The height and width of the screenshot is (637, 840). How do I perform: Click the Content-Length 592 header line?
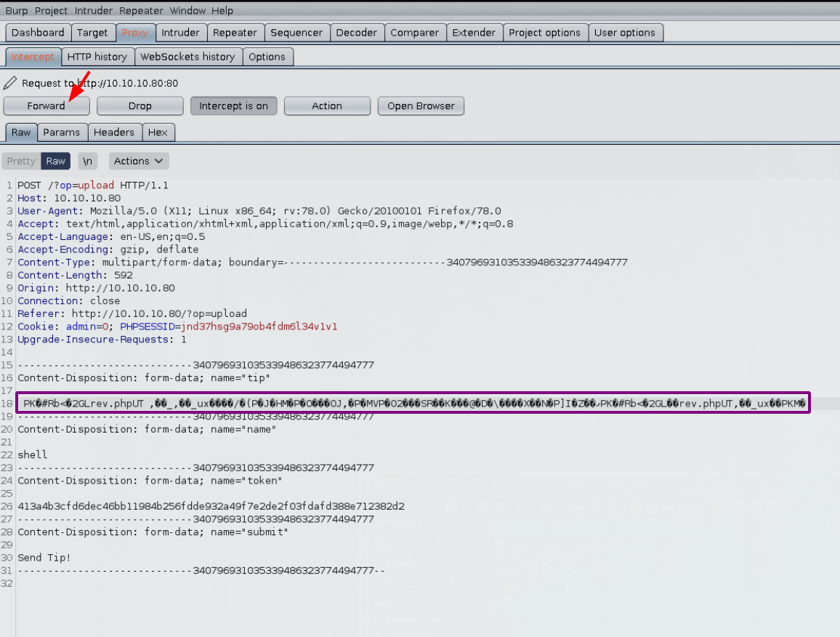tap(75, 276)
